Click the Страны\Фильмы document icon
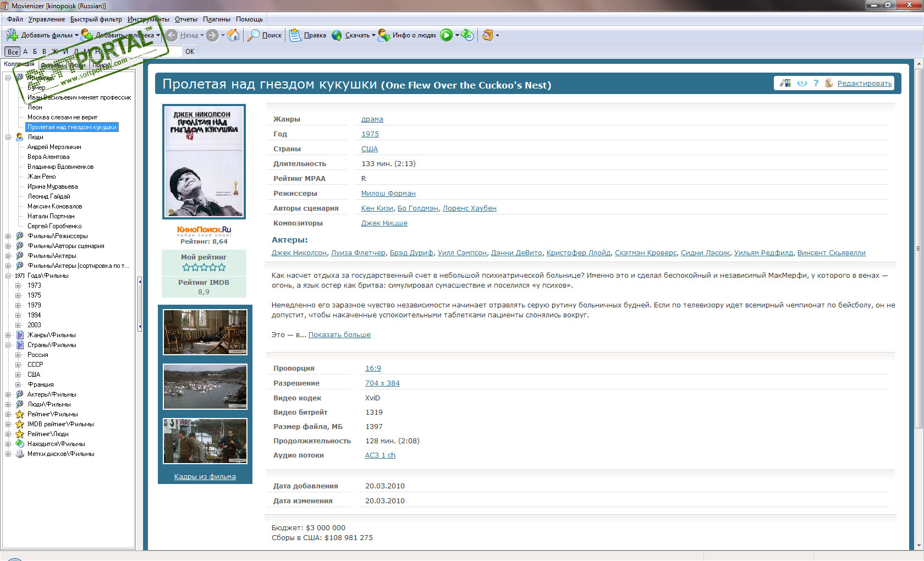This screenshot has height=561, width=924. 20,345
